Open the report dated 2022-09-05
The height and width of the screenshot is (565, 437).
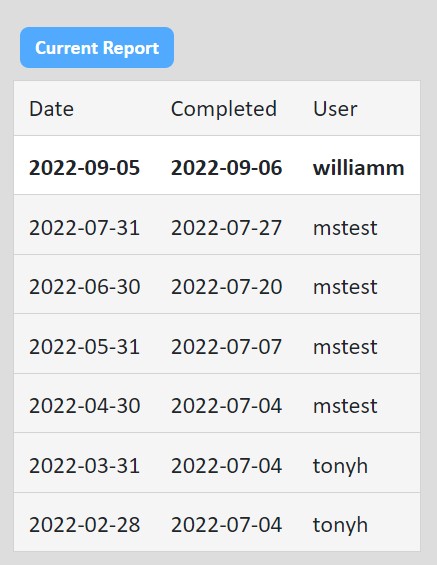[84, 168]
